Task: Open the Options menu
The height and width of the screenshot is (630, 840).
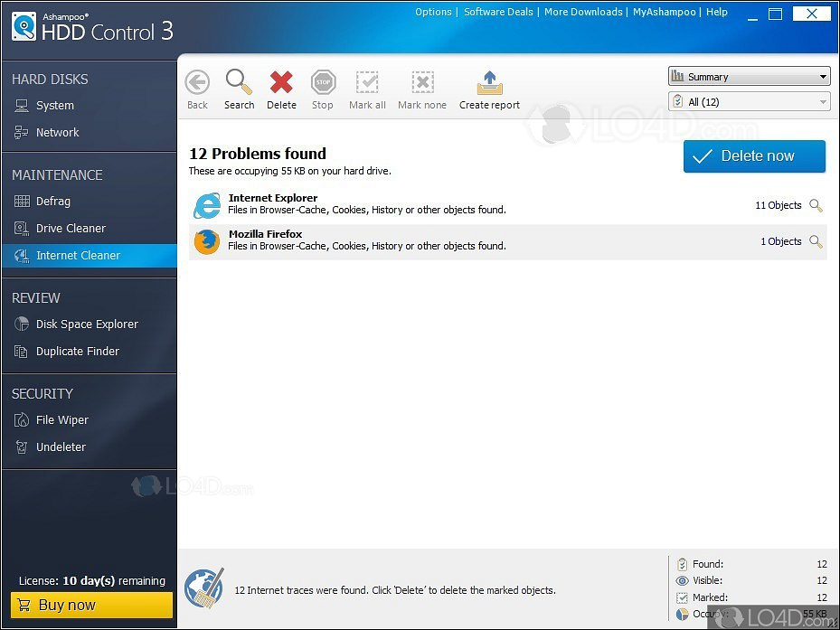Action: (x=433, y=12)
